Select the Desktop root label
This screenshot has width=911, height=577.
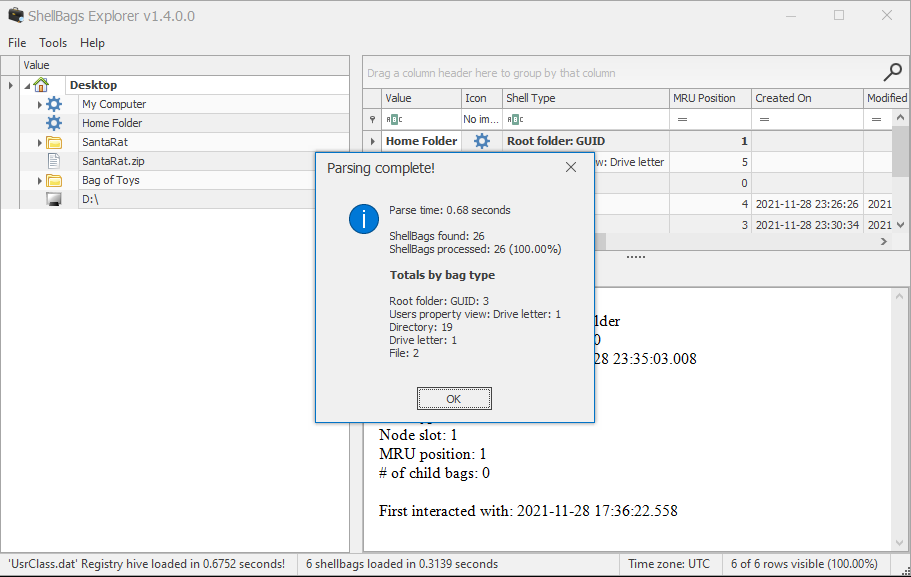94,85
